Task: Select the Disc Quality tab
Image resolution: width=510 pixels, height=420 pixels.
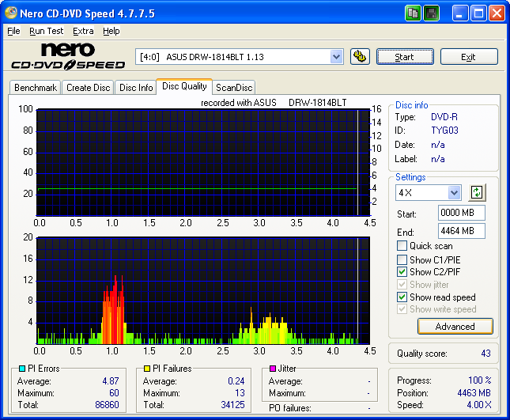Action: (184, 86)
